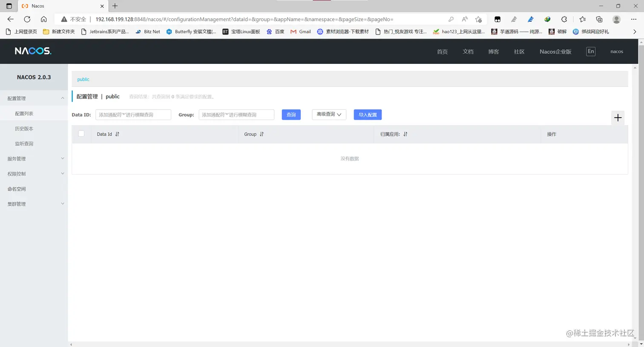The width and height of the screenshot is (644, 347).
Task: Click the 没有数据 empty table text
Action: [x=350, y=159]
